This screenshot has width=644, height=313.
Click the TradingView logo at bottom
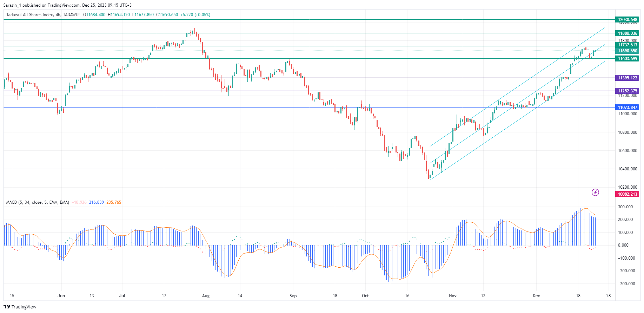[20, 307]
